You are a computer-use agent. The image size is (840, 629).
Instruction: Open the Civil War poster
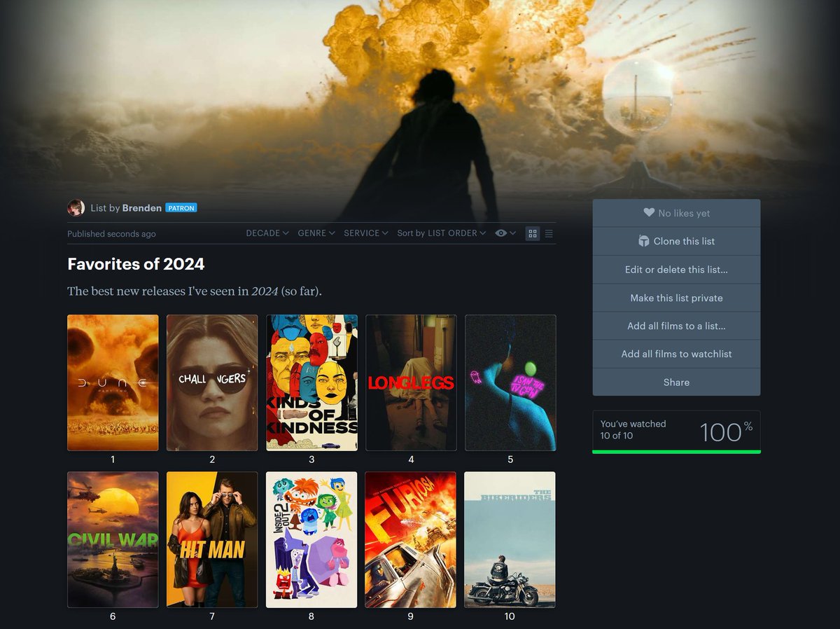(113, 539)
